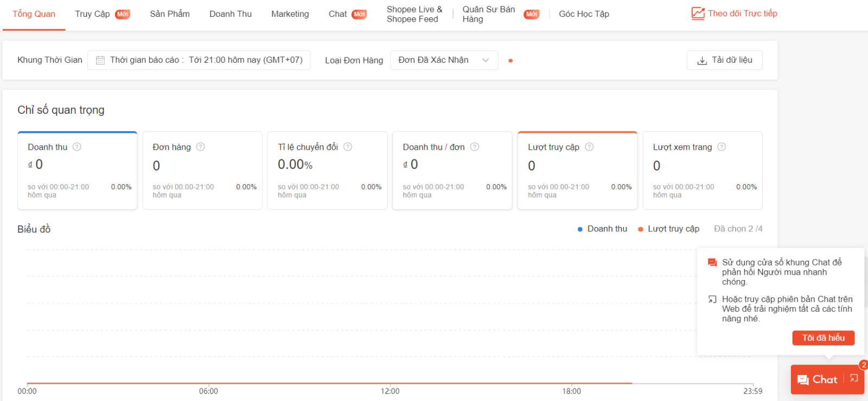Screen dimensions: 868x401
Task: Toggle Doanh thu metric card selection
Action: (x=77, y=170)
